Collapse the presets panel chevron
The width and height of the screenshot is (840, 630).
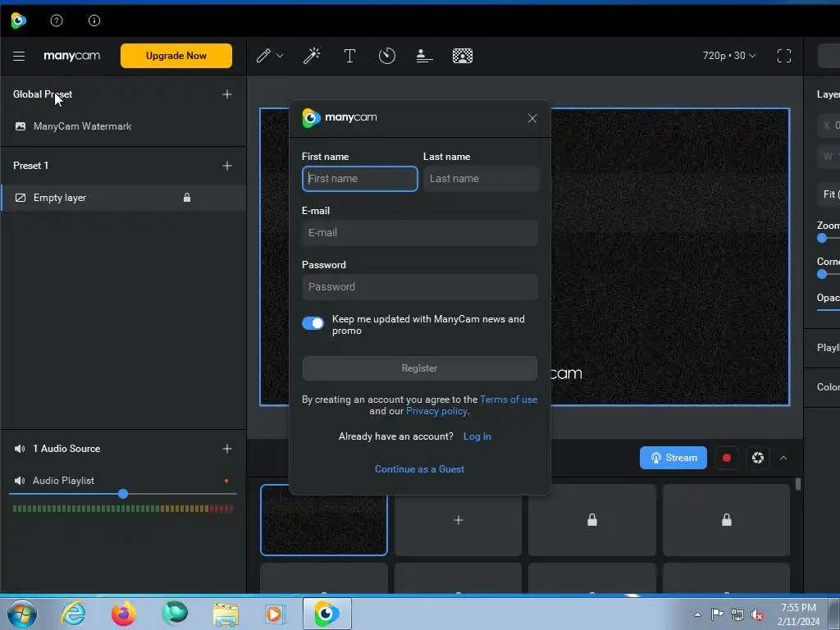point(783,458)
